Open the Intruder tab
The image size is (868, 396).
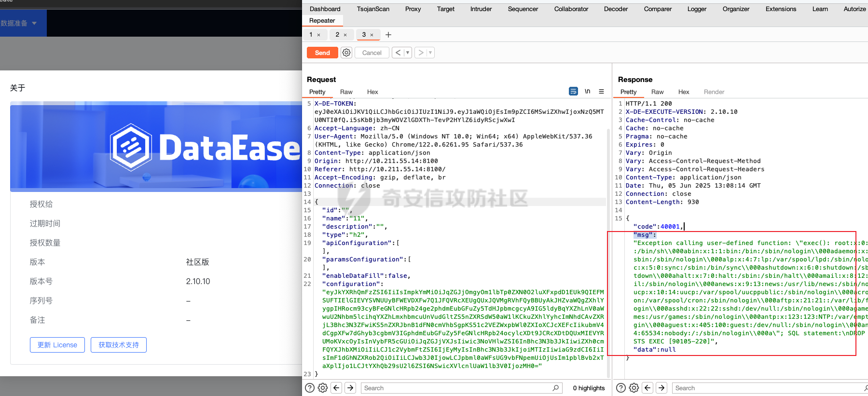[x=481, y=9]
